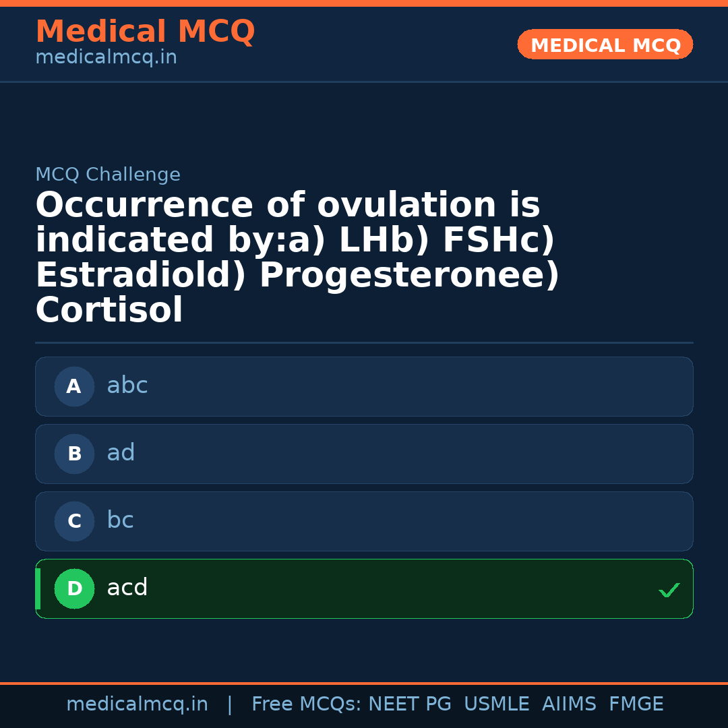The height and width of the screenshot is (728, 728).
Task: Click the MCQ Challenge label
Action: click(x=108, y=174)
